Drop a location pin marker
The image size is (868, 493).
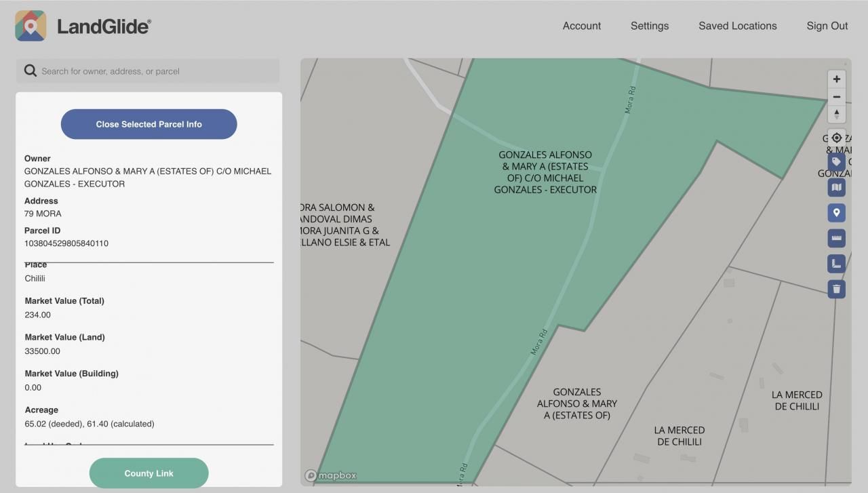(x=836, y=213)
